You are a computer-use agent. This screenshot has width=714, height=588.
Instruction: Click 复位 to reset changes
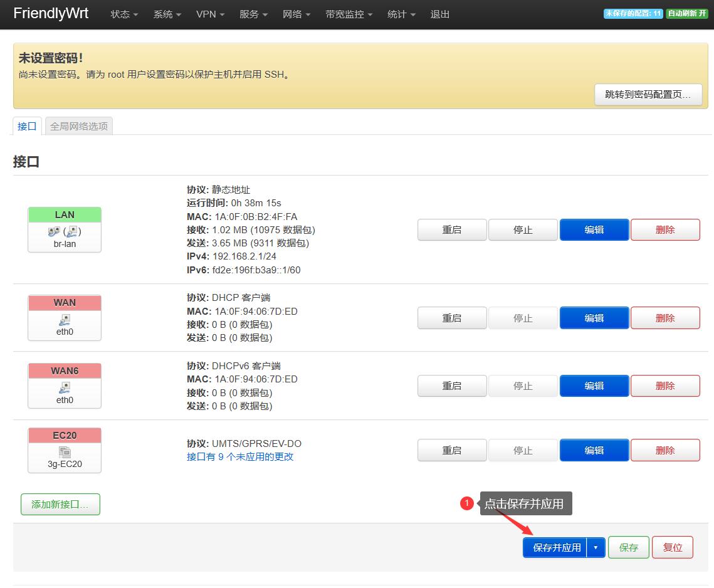(x=673, y=547)
